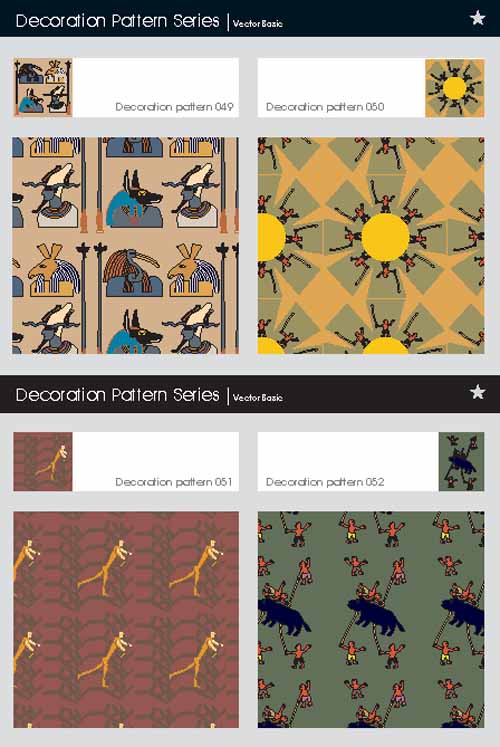Viewport: 500px width, 747px height.
Task: Open the large red walking figure pattern preview
Action: (x=126, y=620)
